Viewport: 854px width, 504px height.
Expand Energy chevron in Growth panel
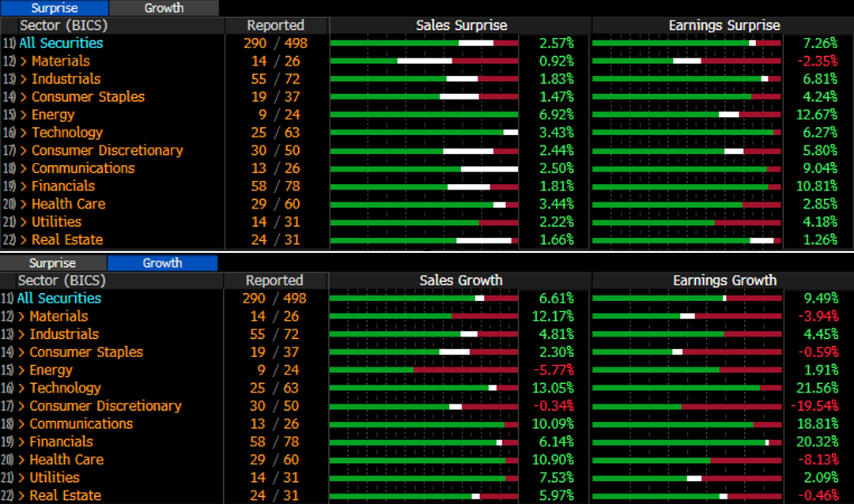(21, 370)
